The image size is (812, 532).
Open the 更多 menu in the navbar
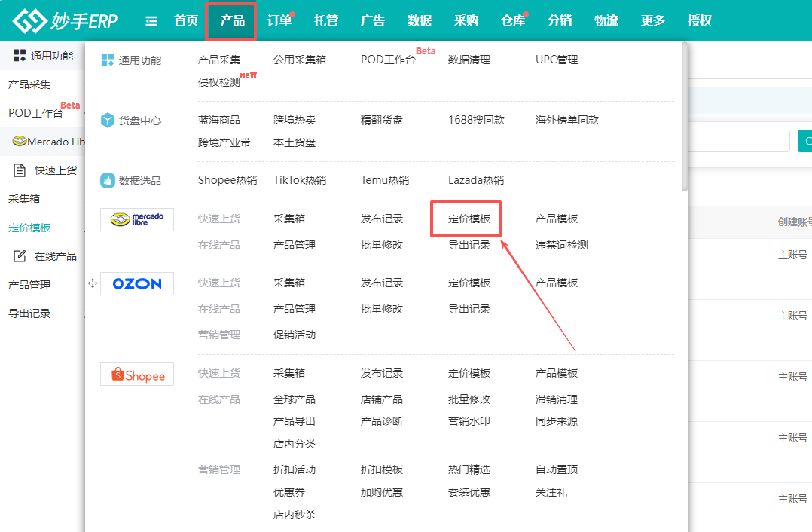tap(652, 21)
